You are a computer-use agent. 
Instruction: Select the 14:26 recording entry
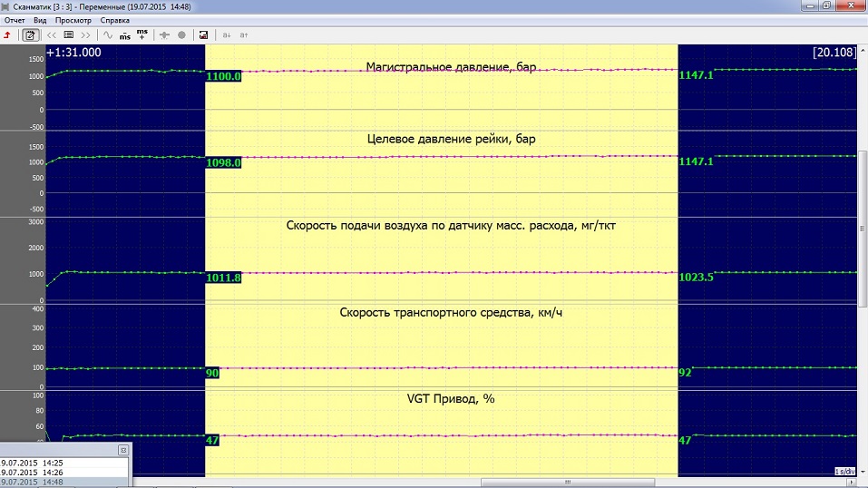64,473
